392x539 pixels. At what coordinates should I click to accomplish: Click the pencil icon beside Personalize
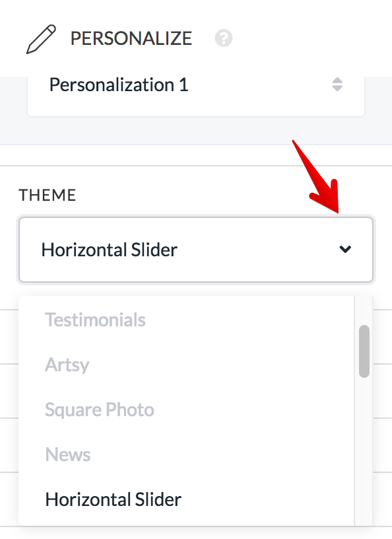click(x=41, y=39)
